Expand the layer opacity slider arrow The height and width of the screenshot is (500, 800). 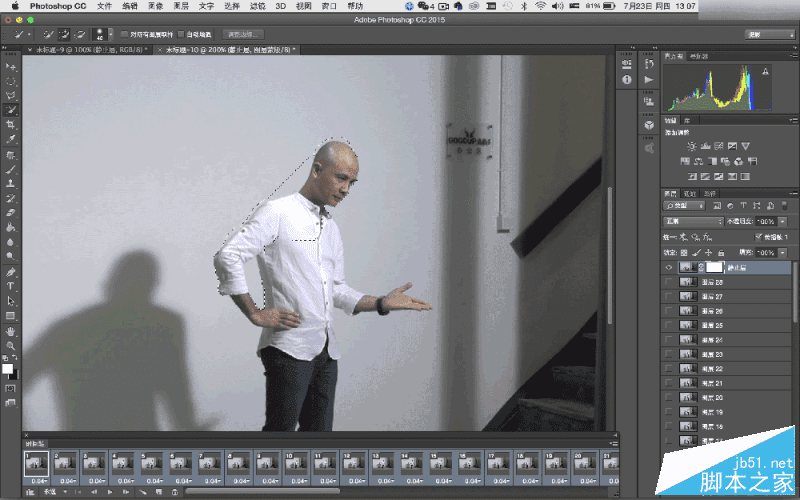click(x=783, y=221)
